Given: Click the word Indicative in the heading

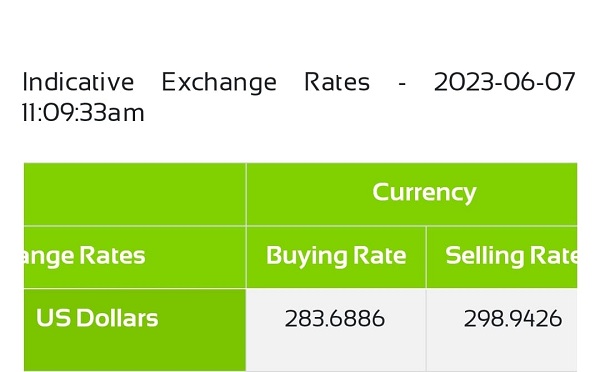Looking at the screenshot, I should [x=78, y=82].
